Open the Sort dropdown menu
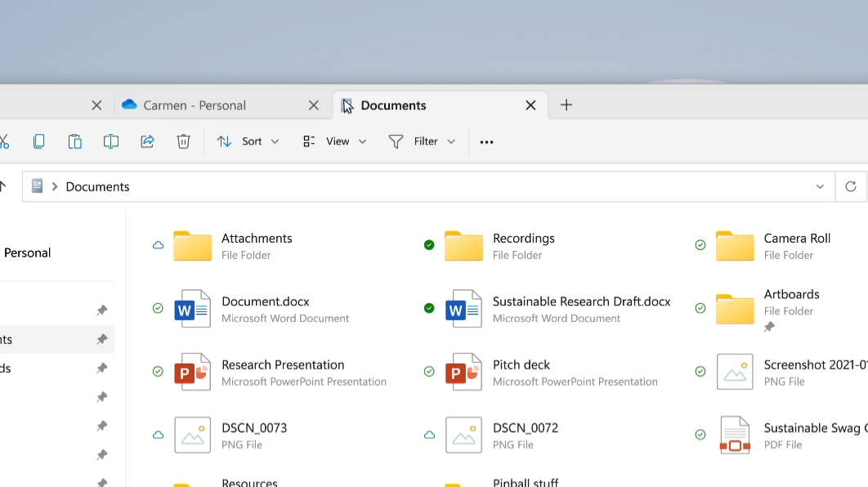The width and height of the screenshot is (868, 487). tap(248, 141)
